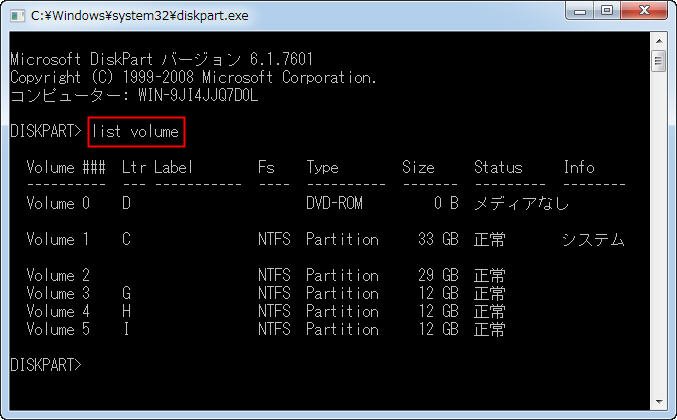
Task: Click '12 GB' size of Volume 4
Action: pyautogui.click(x=438, y=311)
